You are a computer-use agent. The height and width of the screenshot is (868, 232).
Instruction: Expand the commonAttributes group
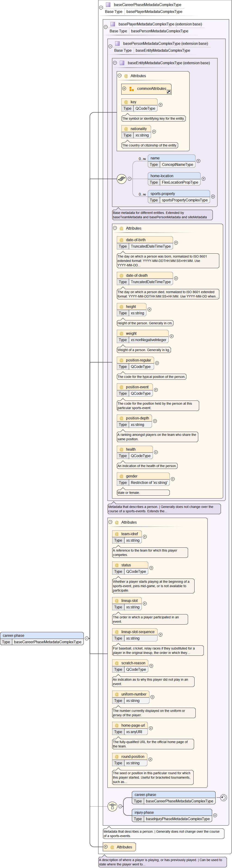pos(124,89)
